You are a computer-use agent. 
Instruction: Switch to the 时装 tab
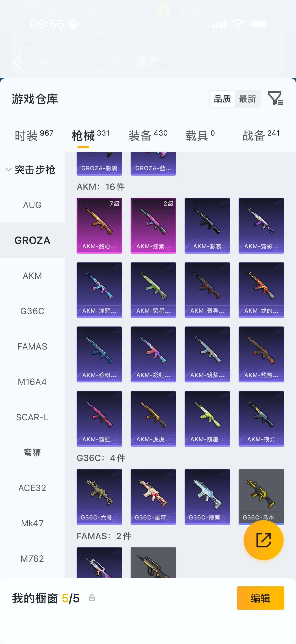(x=34, y=136)
